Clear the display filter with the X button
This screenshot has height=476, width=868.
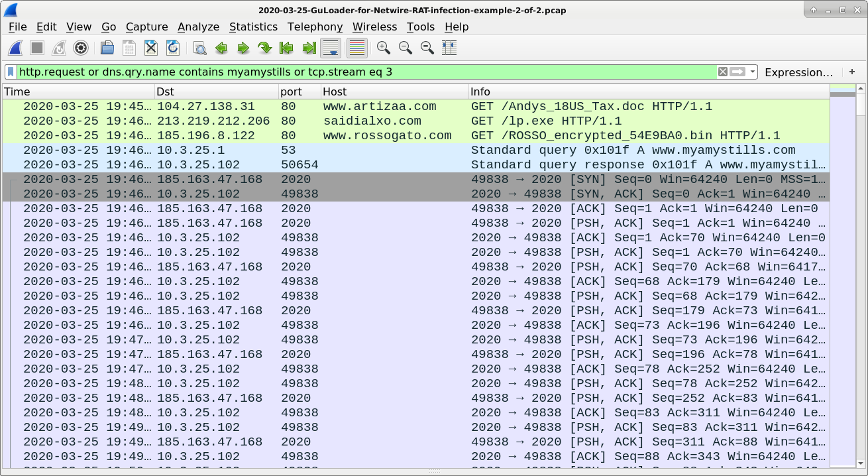pos(722,72)
